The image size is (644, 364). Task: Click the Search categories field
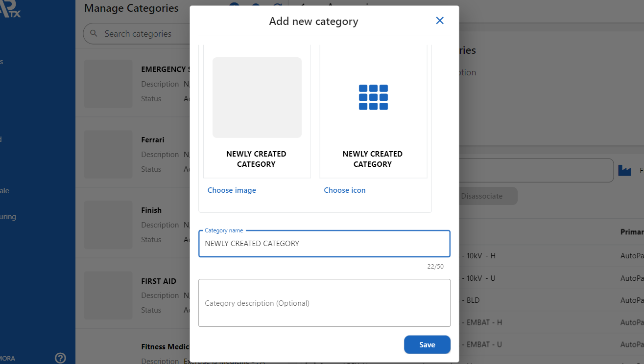tap(138, 34)
